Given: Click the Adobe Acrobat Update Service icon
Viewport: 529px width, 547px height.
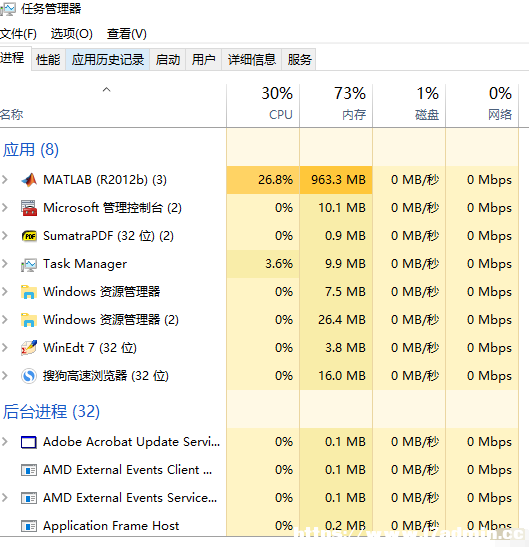Looking at the screenshot, I should click(29, 442).
